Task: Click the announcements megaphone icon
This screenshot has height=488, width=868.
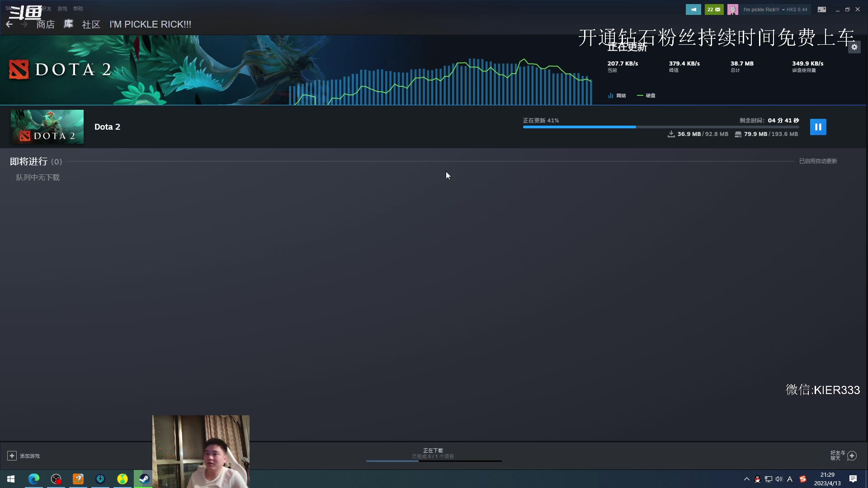Action: pyautogui.click(x=693, y=9)
